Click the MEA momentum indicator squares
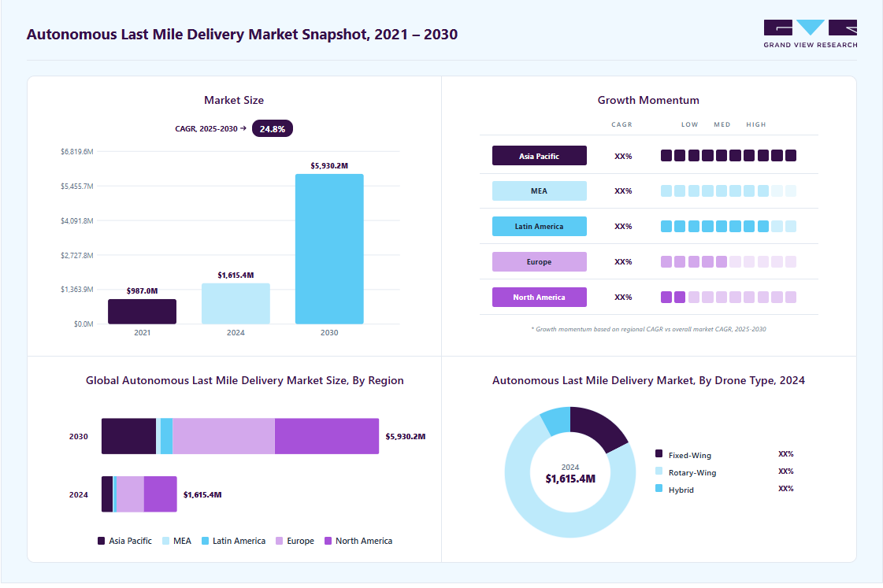Viewport: 883px width, 588px height. click(x=728, y=190)
